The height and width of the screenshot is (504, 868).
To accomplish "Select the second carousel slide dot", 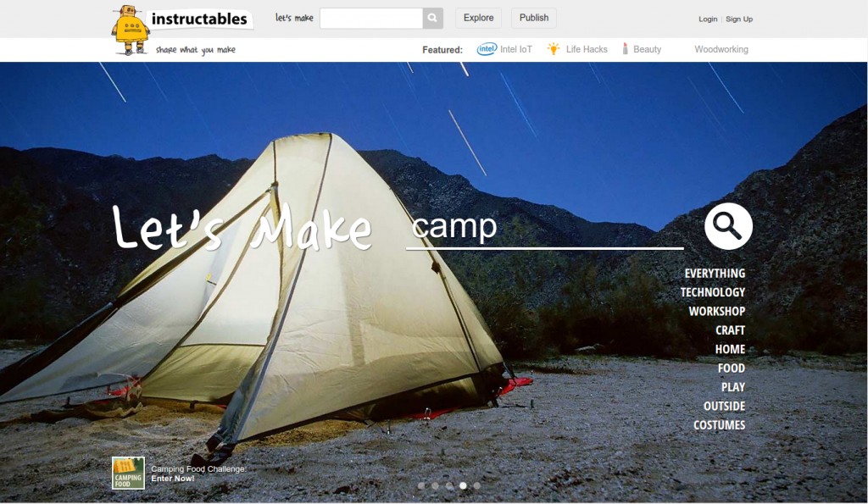I will click(435, 485).
